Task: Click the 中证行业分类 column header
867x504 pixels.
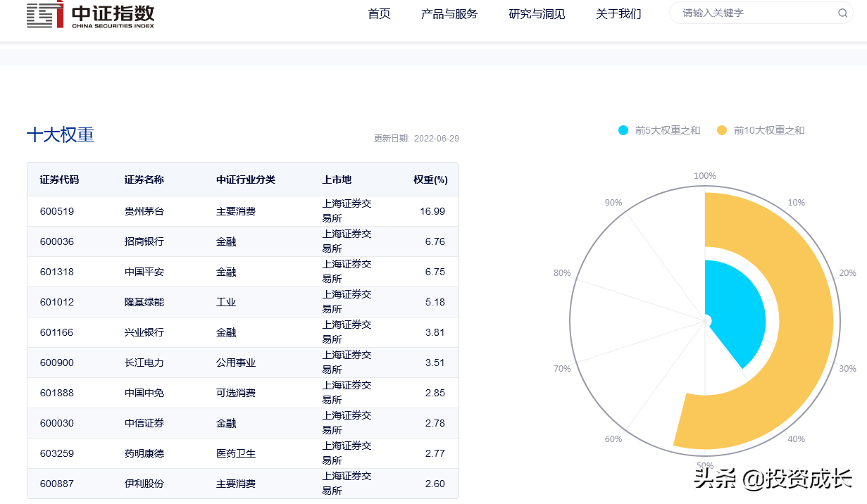Action: click(x=246, y=179)
